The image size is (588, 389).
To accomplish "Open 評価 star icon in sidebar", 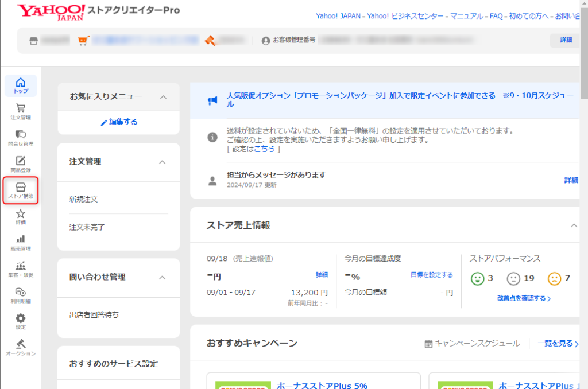I will pyautogui.click(x=21, y=217).
